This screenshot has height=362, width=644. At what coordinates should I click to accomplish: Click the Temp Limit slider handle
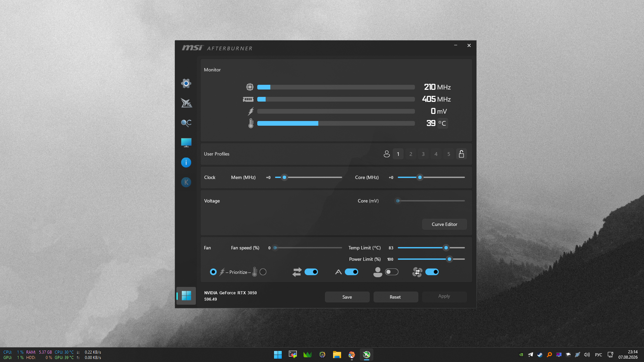(446, 248)
